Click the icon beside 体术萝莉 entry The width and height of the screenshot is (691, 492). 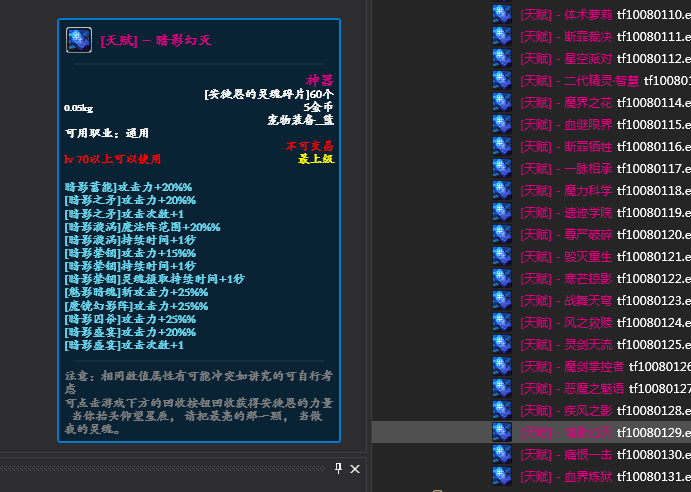[x=502, y=14]
